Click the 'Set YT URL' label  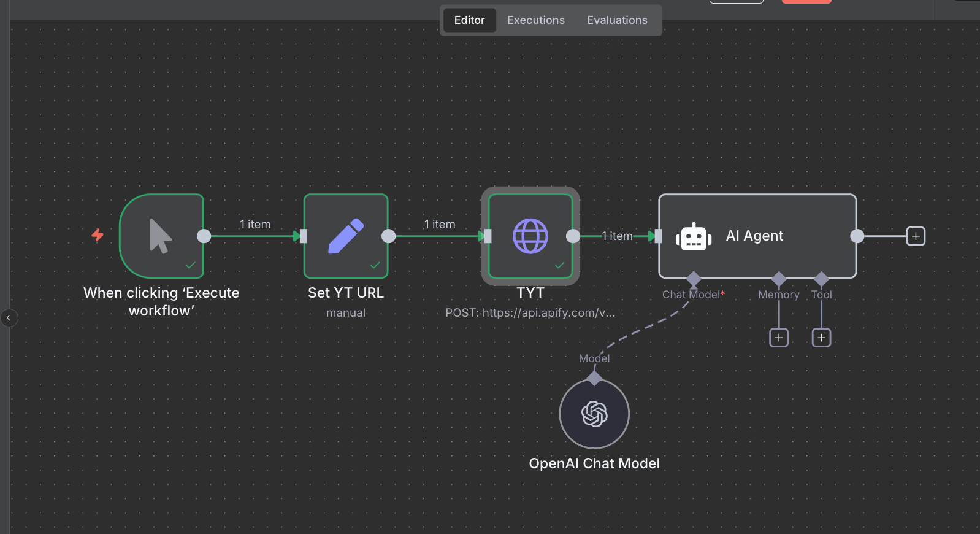346,293
